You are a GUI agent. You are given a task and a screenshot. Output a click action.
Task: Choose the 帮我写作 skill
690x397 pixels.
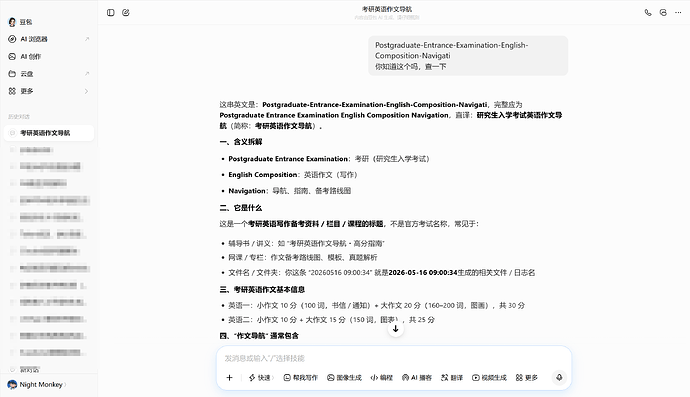(x=301, y=378)
